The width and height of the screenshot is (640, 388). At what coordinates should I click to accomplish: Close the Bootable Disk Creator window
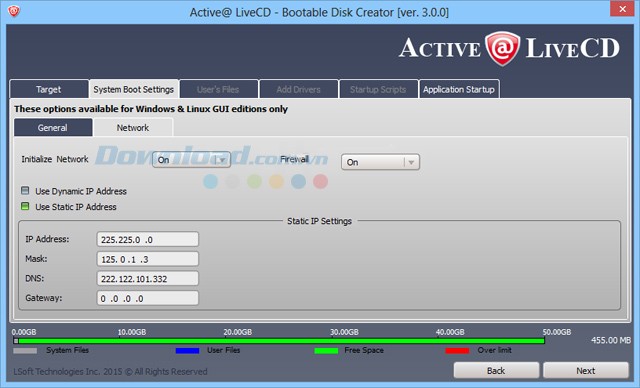point(622,9)
